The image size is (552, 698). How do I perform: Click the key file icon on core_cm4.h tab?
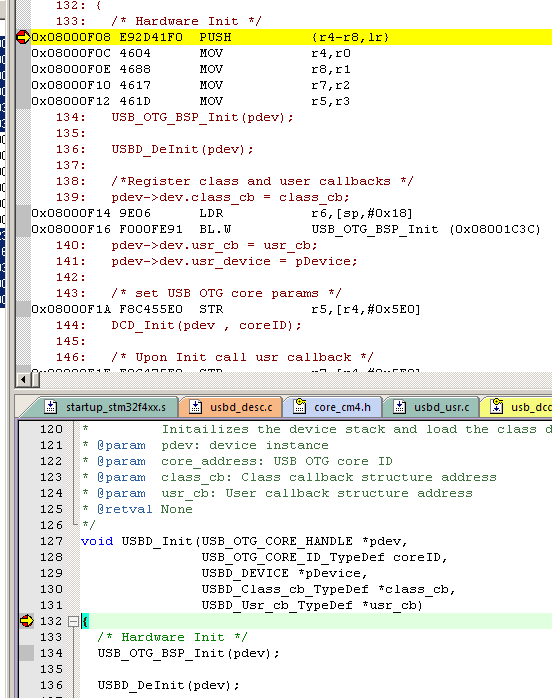(300, 406)
